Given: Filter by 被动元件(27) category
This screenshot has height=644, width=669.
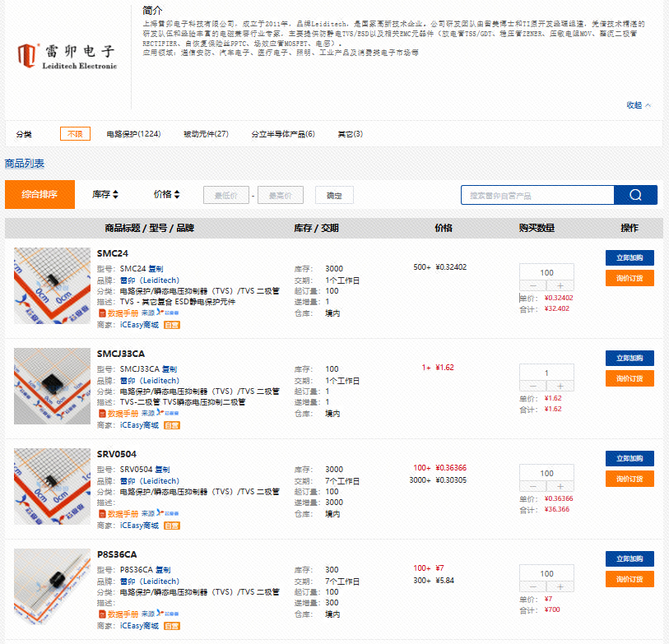Looking at the screenshot, I should (206, 134).
